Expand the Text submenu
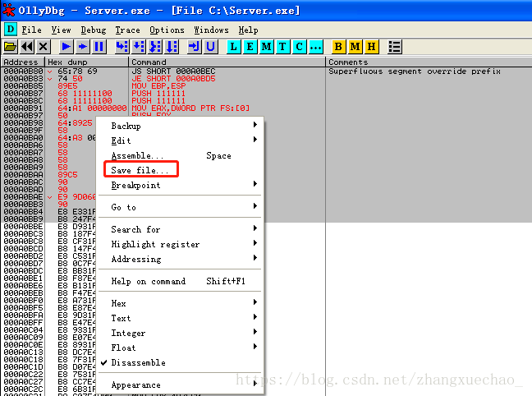 tap(181, 318)
